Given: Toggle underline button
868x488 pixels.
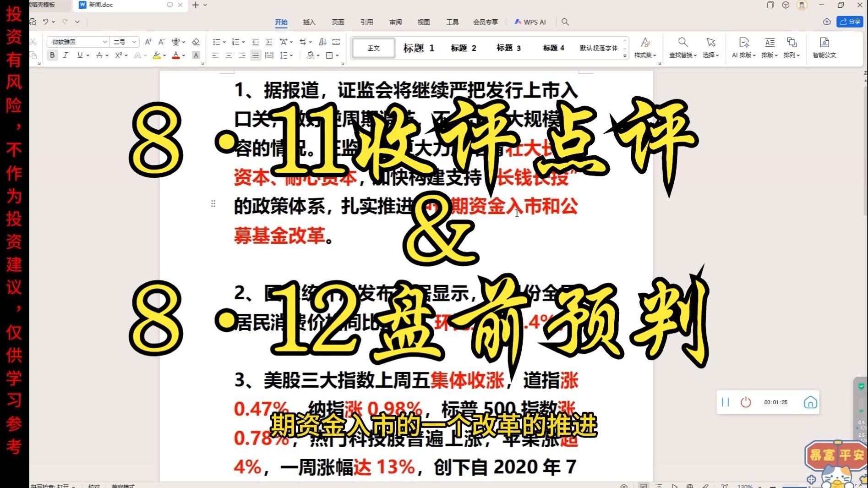Looking at the screenshot, I should click(x=80, y=55).
